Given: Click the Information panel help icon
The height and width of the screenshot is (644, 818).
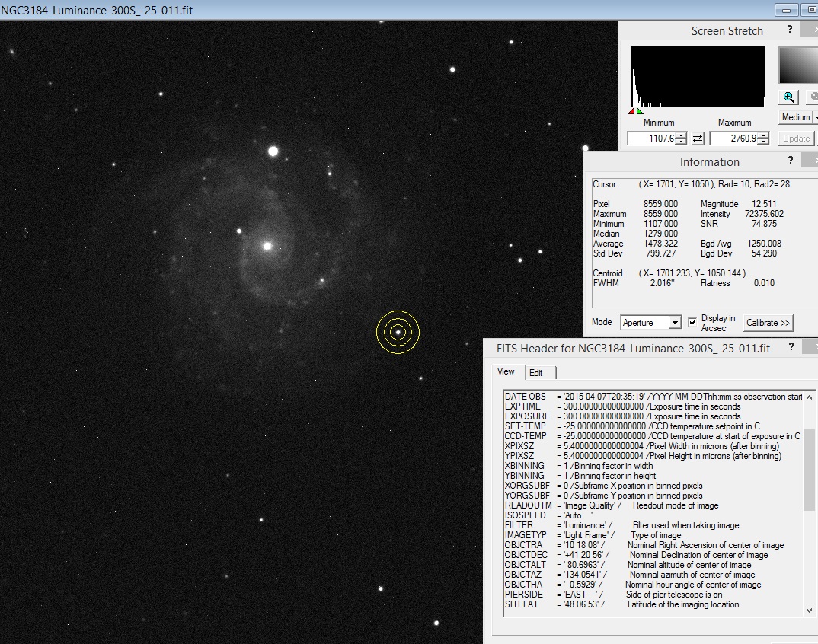Looking at the screenshot, I should [x=790, y=161].
